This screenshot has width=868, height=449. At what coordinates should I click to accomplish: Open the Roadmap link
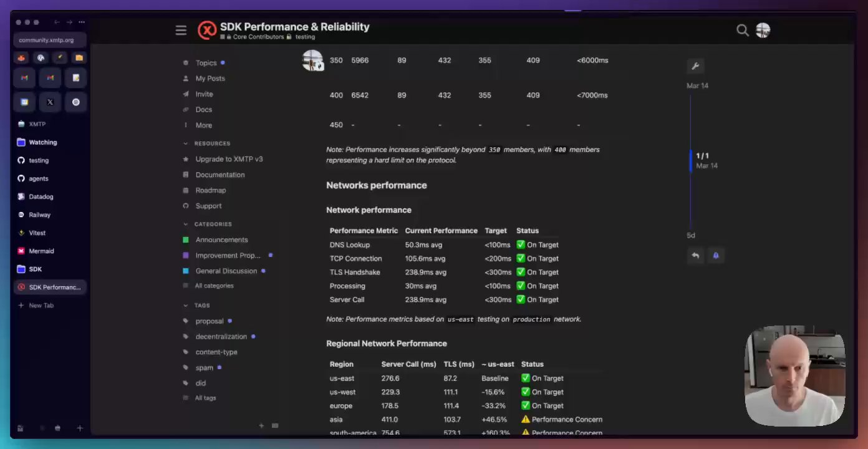point(210,190)
